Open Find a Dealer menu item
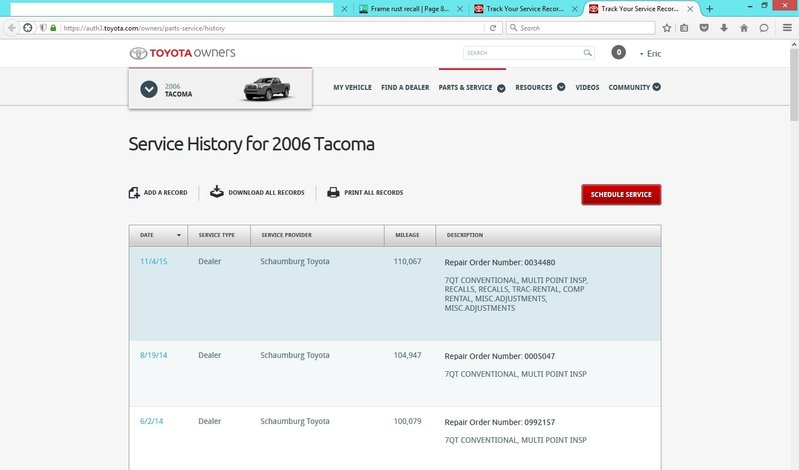Viewport: 799px width, 470px height. click(405, 88)
